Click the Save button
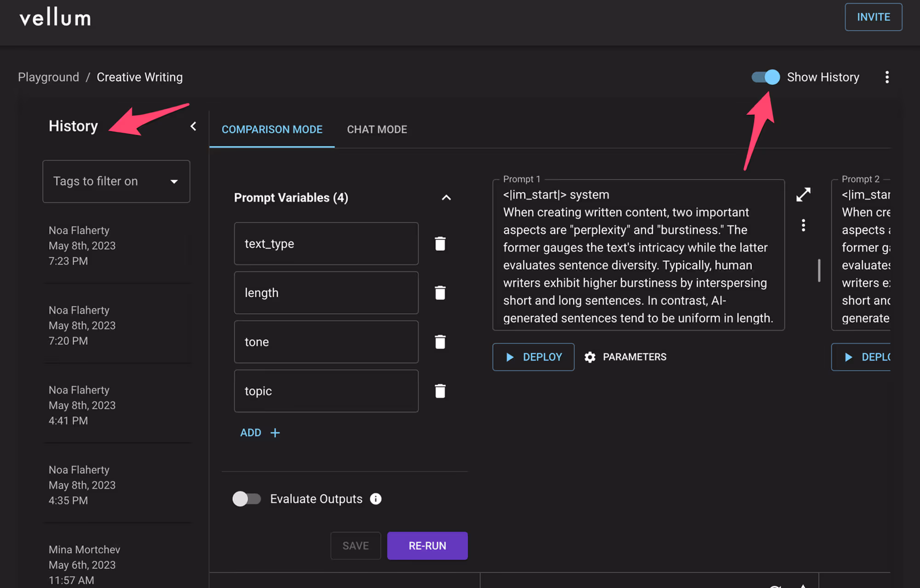Viewport: 920px width, 588px height. [x=356, y=546]
